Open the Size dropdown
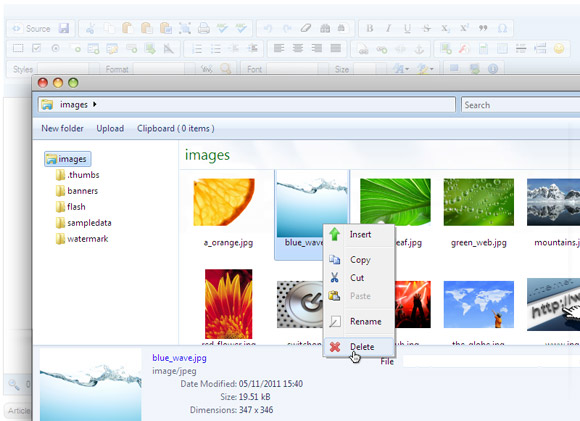The width and height of the screenshot is (580, 421). click(370, 69)
